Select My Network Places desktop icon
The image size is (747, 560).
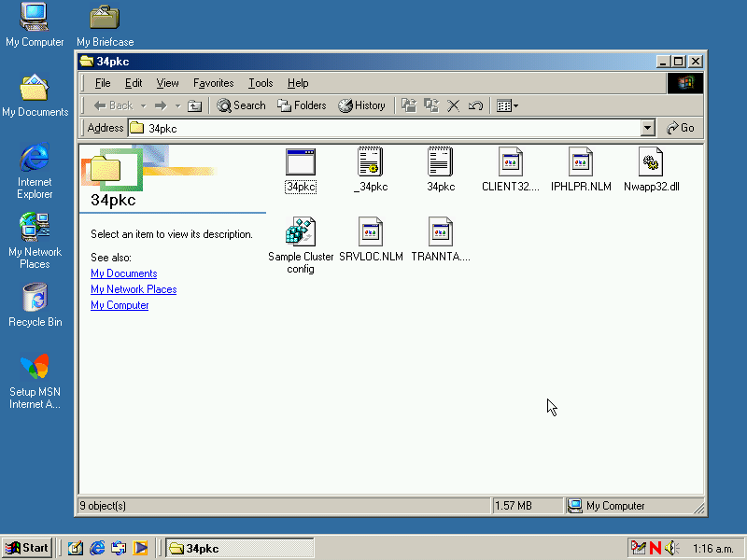click(x=35, y=241)
